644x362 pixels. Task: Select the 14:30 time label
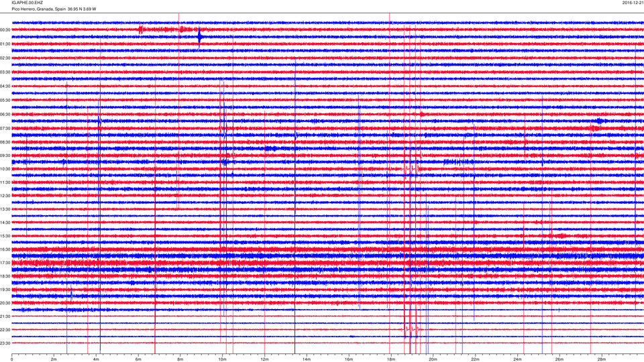click(x=5, y=223)
